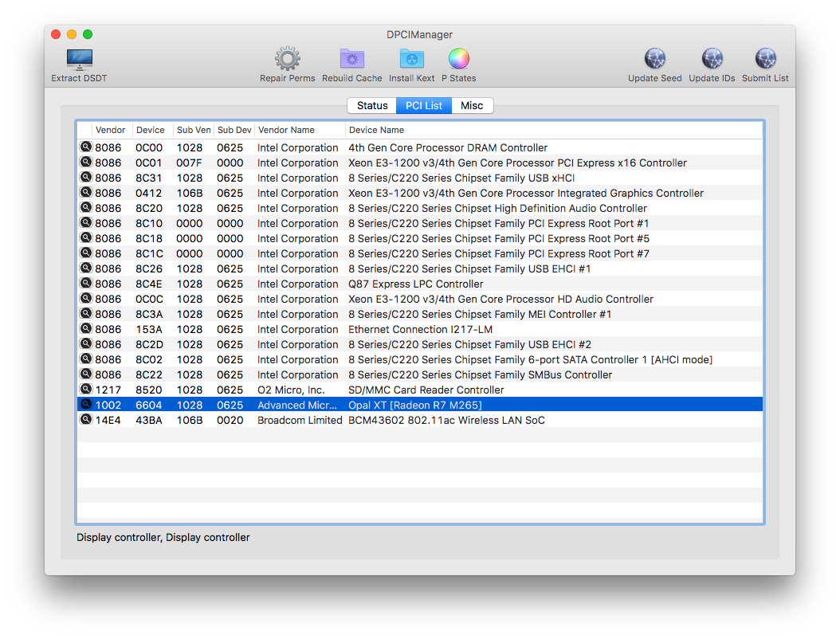Viewport: 840px width, 639px height.
Task: Switch to the Misc tab
Action: 472,106
